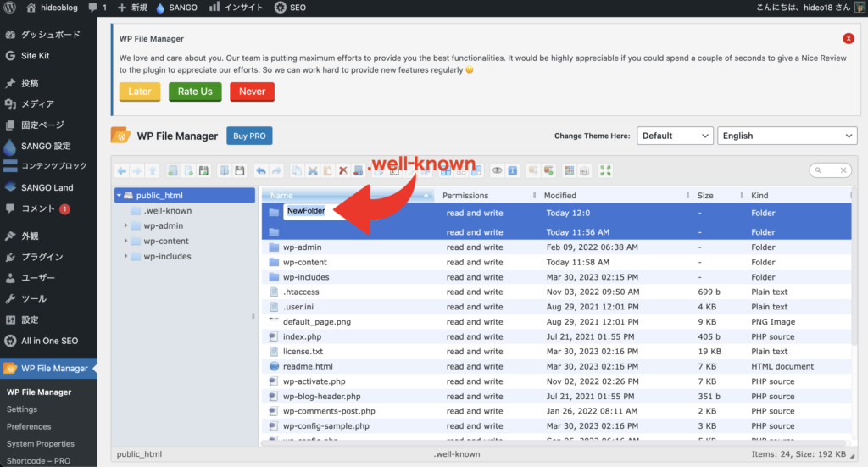Expand the wp-content tree node arrow
This screenshot has width=868, height=467.
pos(125,241)
